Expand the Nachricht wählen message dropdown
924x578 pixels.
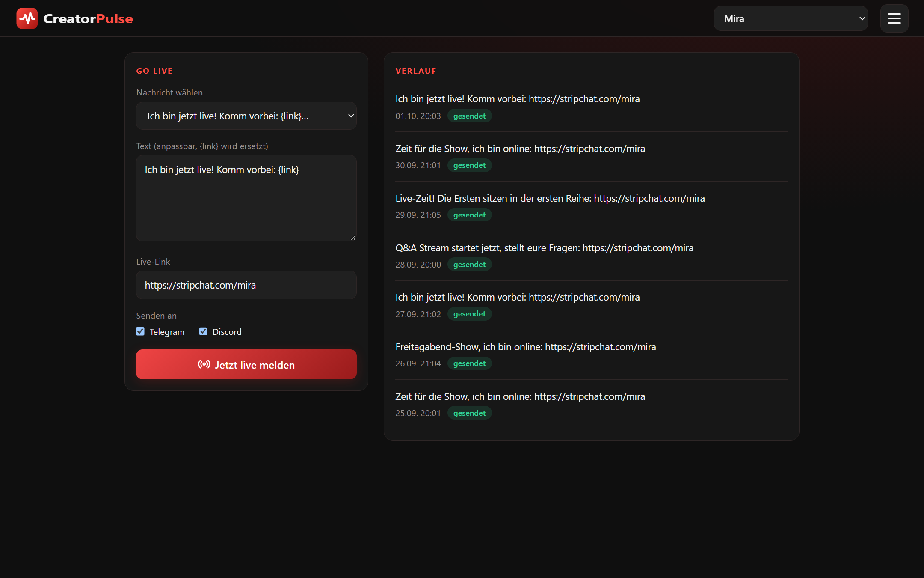tap(246, 116)
